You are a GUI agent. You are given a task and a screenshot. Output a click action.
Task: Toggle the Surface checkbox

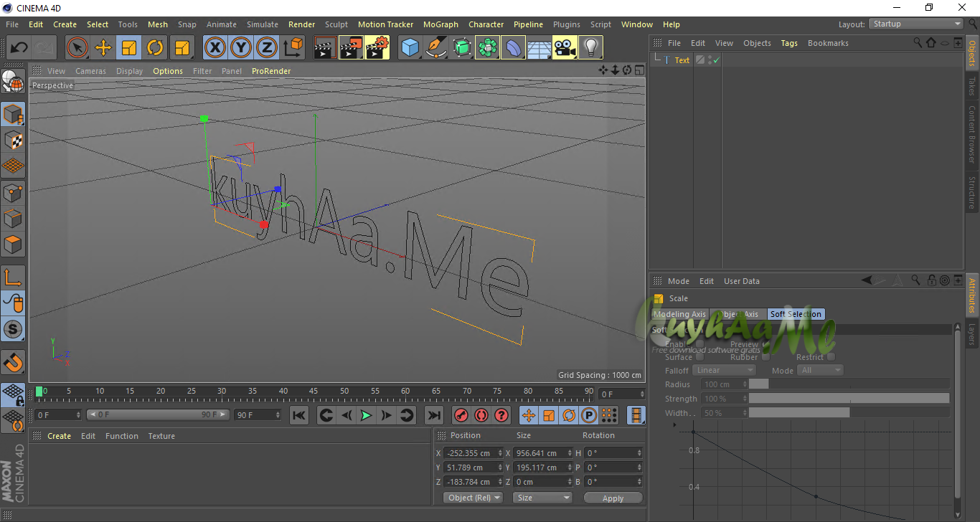pyautogui.click(x=700, y=356)
